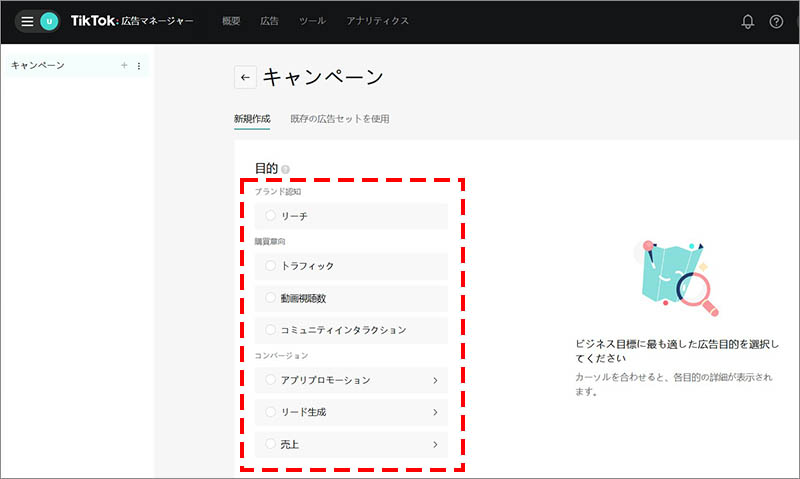The image size is (800, 479).
Task: Open the hamburger menu icon
Action: (x=27, y=21)
